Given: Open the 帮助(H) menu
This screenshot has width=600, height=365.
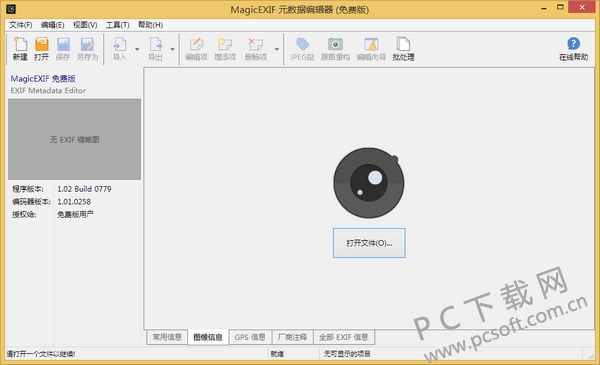Looking at the screenshot, I should [150, 25].
